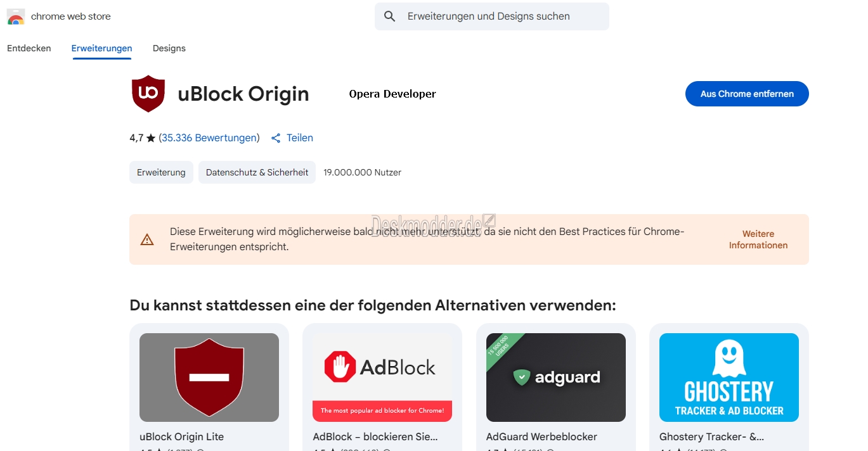
Task: Click the Datenschutz & Sicherheit chip
Action: click(257, 172)
